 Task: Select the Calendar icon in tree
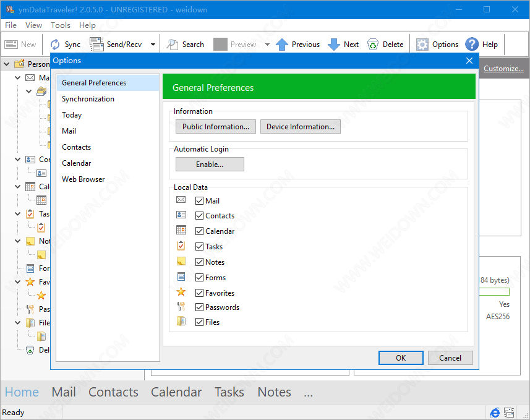pyautogui.click(x=30, y=187)
